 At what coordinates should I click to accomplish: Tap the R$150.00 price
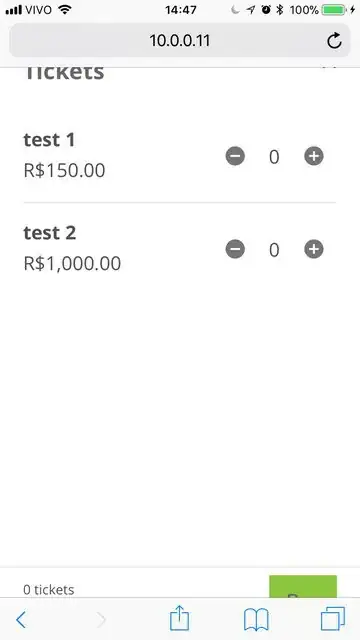[64, 170]
